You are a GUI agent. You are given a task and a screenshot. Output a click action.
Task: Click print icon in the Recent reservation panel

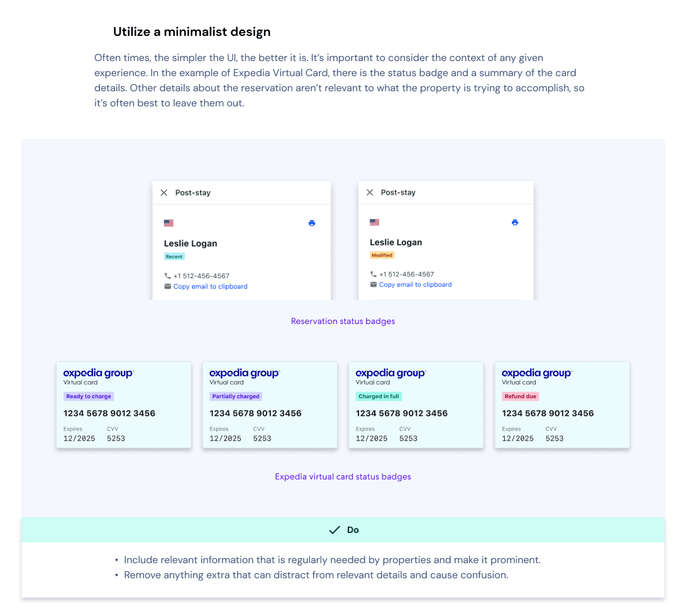(312, 223)
